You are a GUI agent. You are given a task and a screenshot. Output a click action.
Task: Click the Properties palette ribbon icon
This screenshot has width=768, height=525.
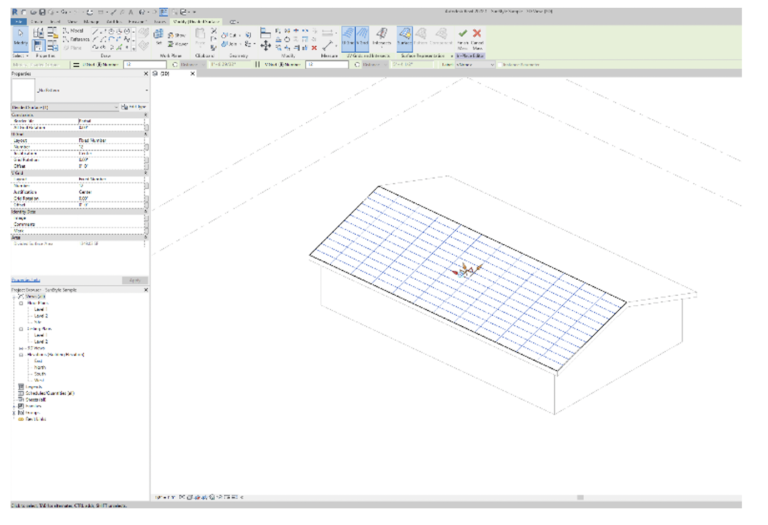coord(39,46)
